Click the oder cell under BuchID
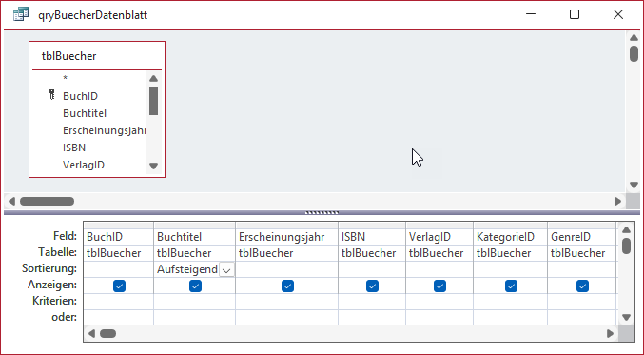This screenshot has width=644, height=355. pyautogui.click(x=118, y=318)
